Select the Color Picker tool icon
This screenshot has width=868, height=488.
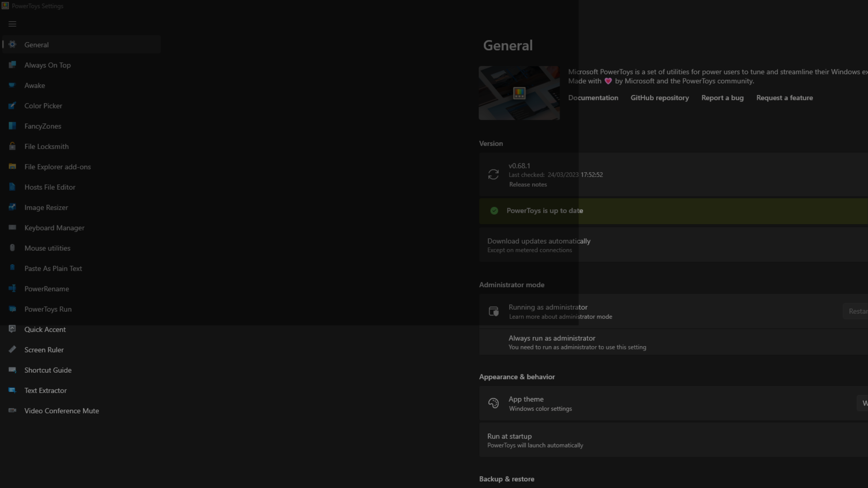13,105
